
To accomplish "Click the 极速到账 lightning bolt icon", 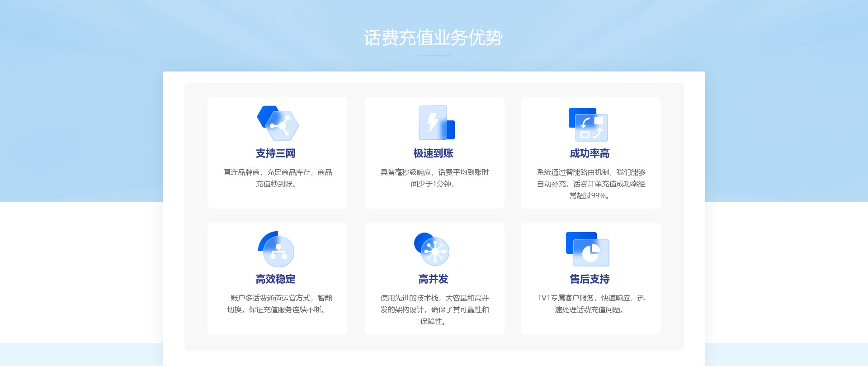I will coord(436,123).
